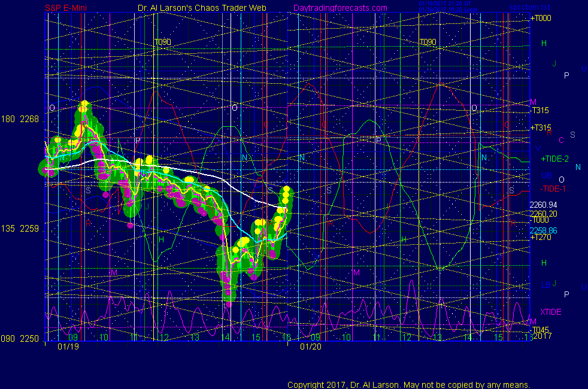The image size is (588, 389).
Task: Click the -T045 level label
Action: (541, 330)
